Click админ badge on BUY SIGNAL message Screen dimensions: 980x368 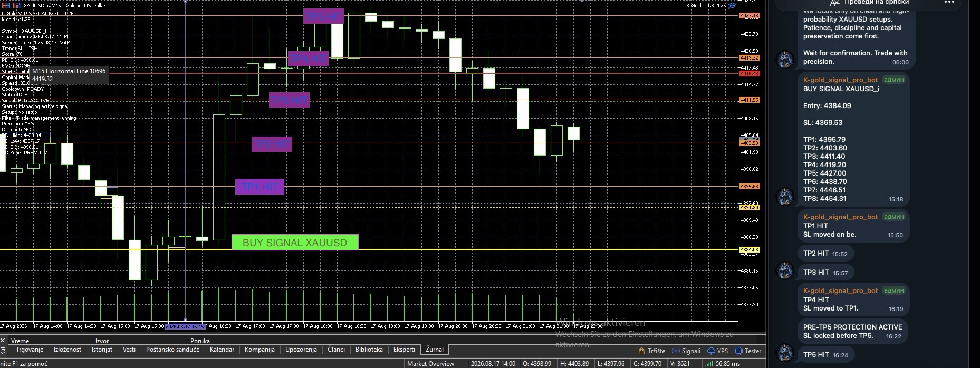(893, 80)
